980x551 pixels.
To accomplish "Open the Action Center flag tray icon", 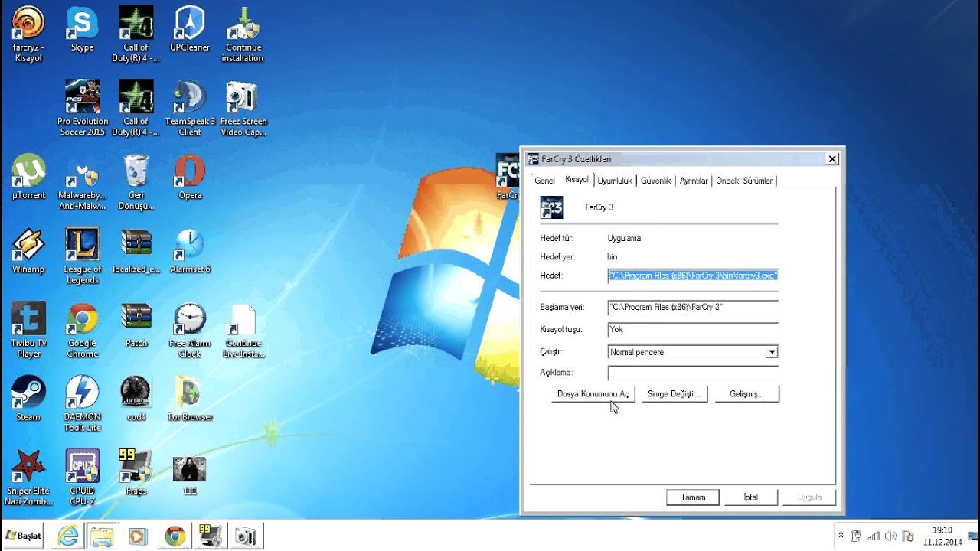I will click(908, 536).
